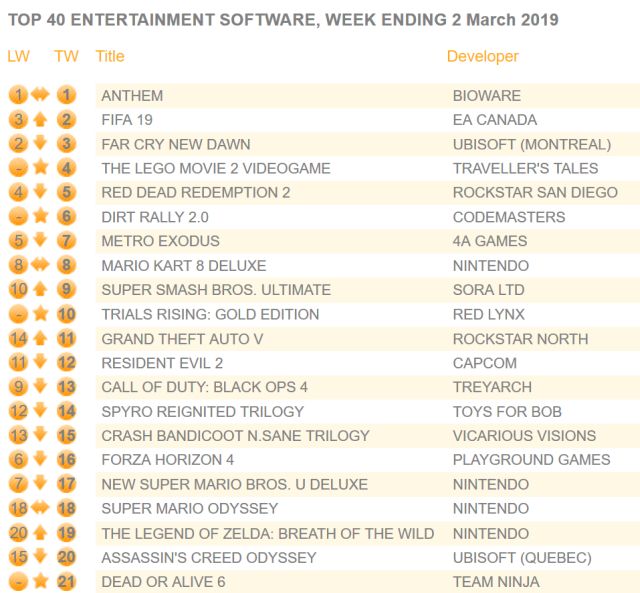Click the this-week rank 21 badge for Dead or Alive 6
Screen dimensions: 640x593
(67, 581)
